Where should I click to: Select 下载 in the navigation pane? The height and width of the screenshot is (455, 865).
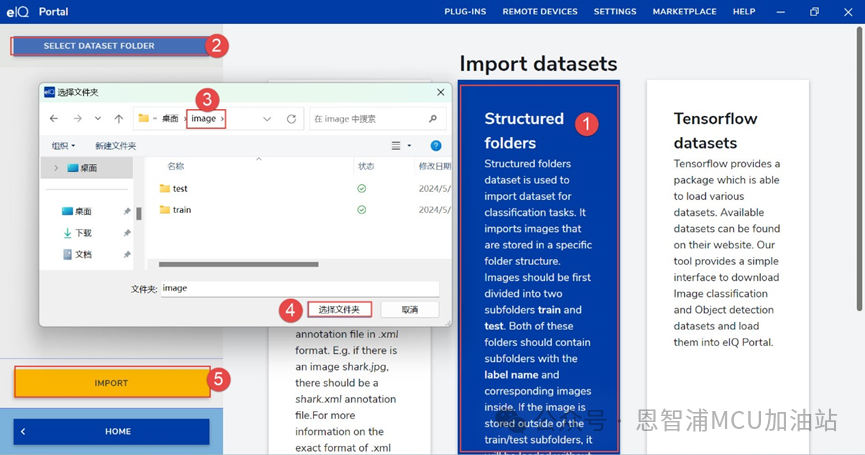tap(77, 233)
